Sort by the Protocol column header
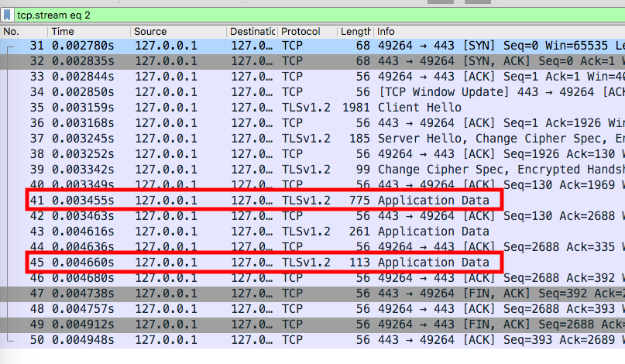 [x=307, y=32]
